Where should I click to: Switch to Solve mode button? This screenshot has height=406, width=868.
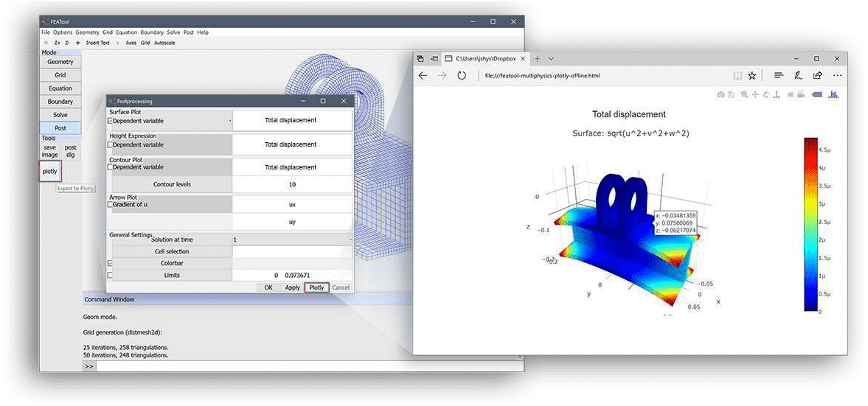60,115
